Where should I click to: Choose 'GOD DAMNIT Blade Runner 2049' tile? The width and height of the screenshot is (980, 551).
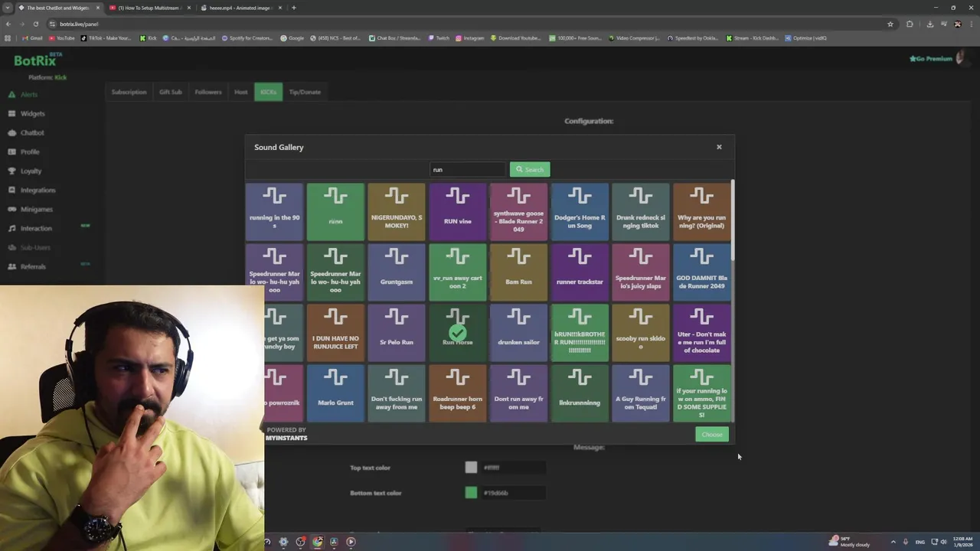click(x=701, y=272)
